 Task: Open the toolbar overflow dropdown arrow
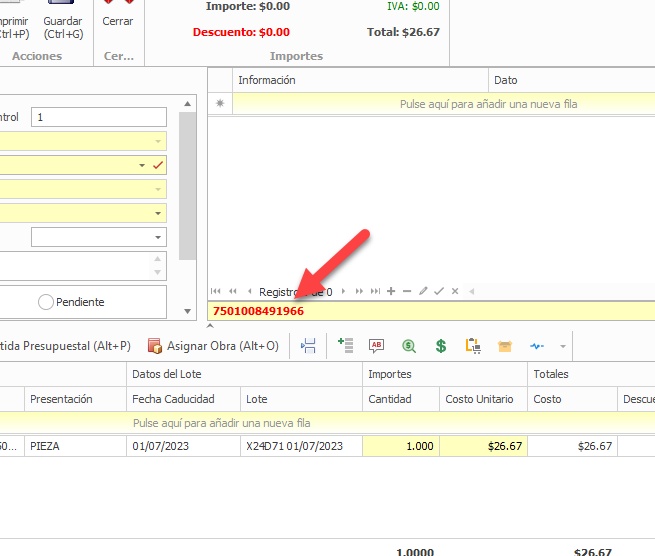point(563,346)
